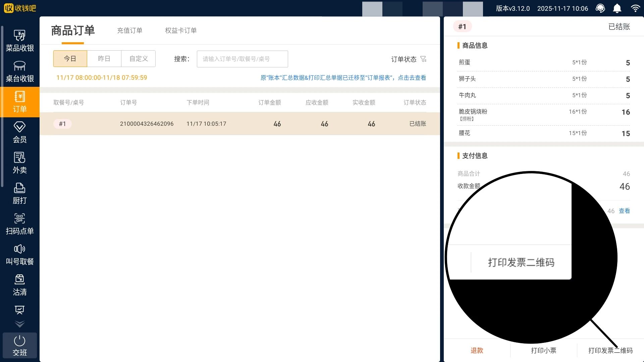Click the notification bell icon

point(617,8)
